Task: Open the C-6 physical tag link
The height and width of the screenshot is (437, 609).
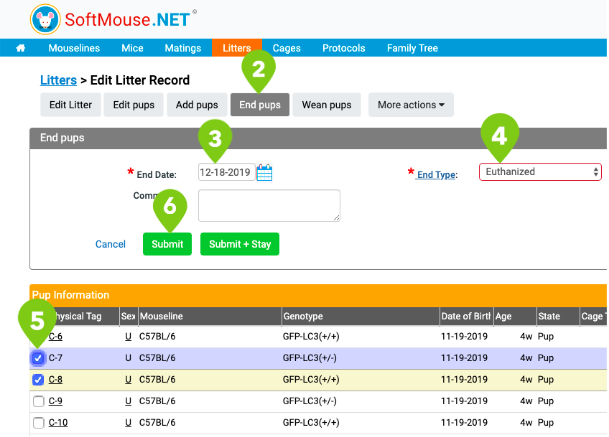Action: pyautogui.click(x=56, y=336)
